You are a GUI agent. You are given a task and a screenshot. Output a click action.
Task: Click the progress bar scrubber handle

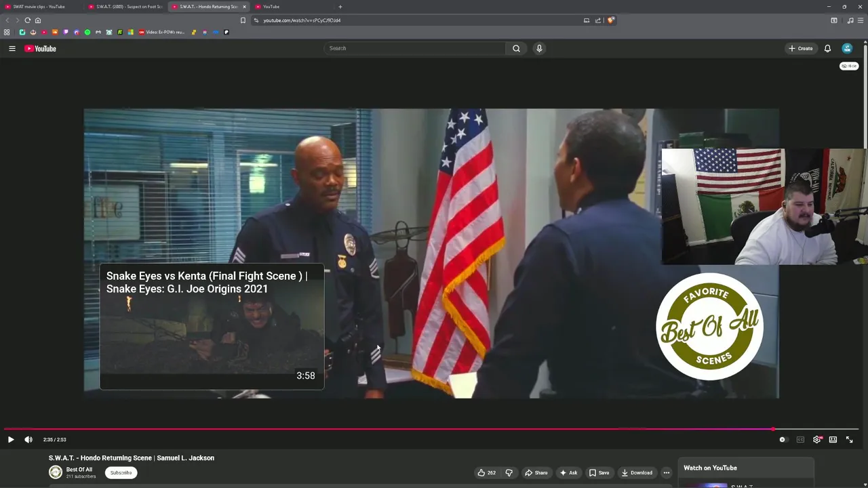772,429
